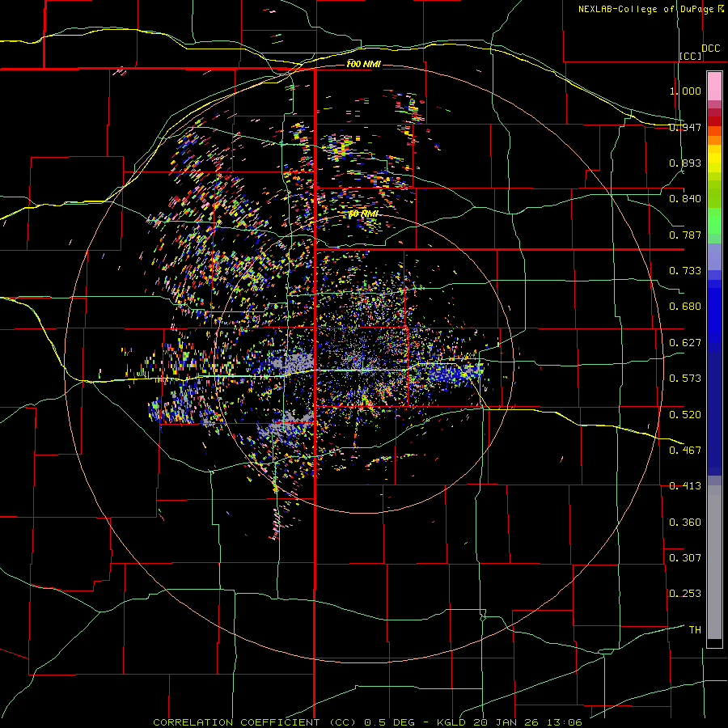Select the 0.893 scale value
Viewport: 728px width, 728px height.
[685, 163]
